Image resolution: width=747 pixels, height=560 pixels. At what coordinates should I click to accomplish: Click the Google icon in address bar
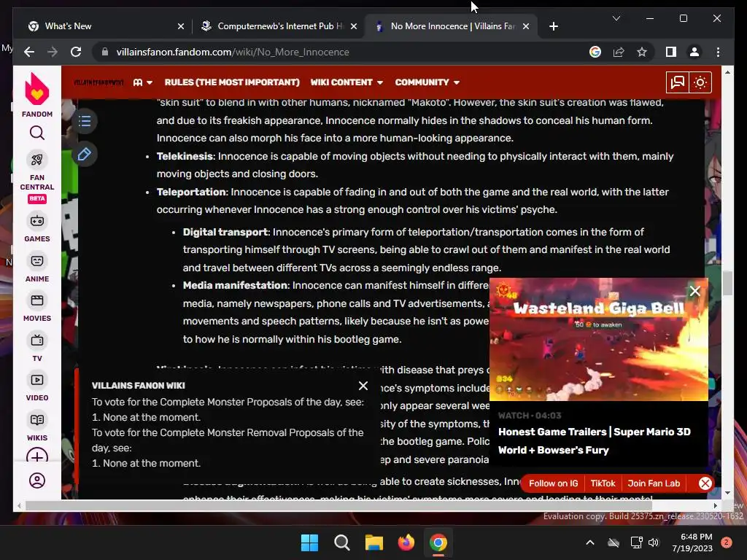pos(595,52)
